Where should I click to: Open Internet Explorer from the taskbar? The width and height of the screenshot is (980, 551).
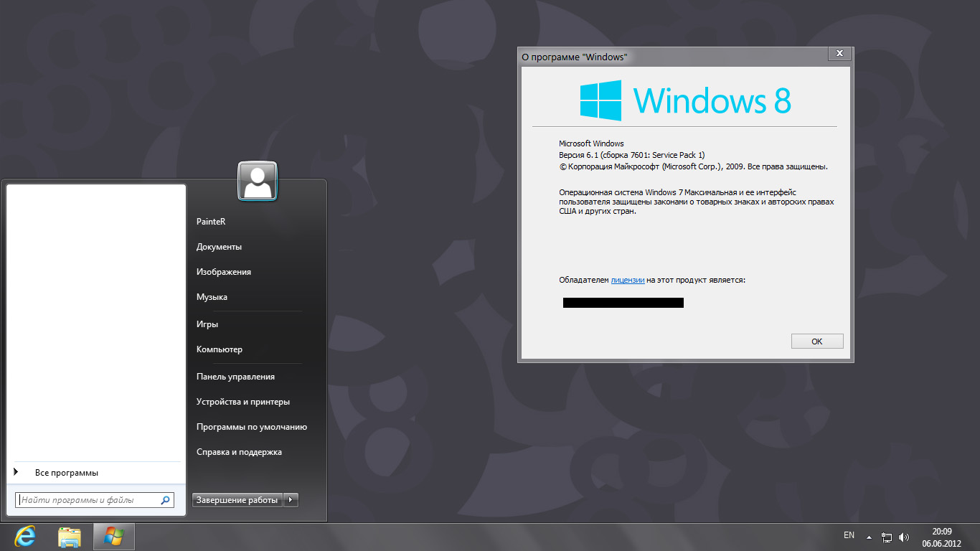(x=26, y=537)
